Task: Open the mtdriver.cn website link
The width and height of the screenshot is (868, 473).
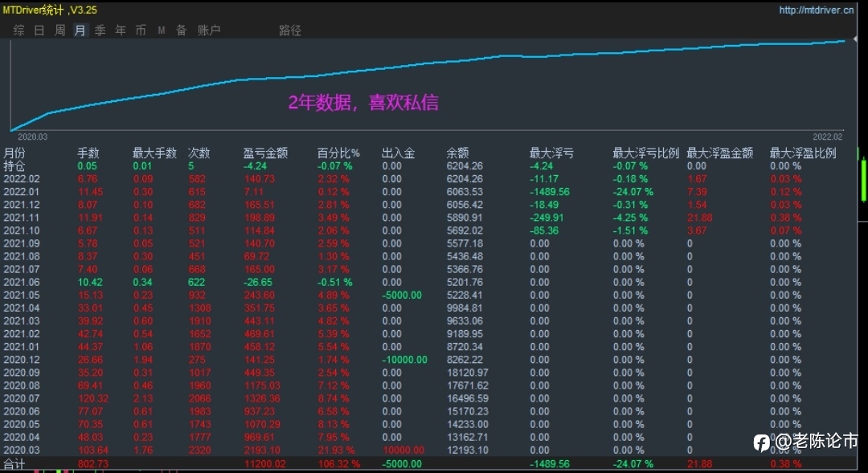Action: 816,10
